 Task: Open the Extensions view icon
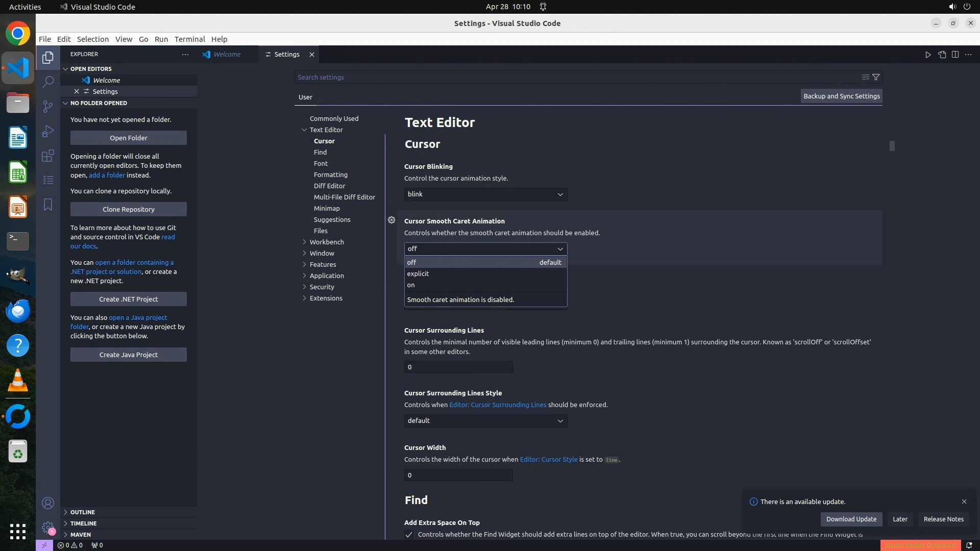coord(48,156)
